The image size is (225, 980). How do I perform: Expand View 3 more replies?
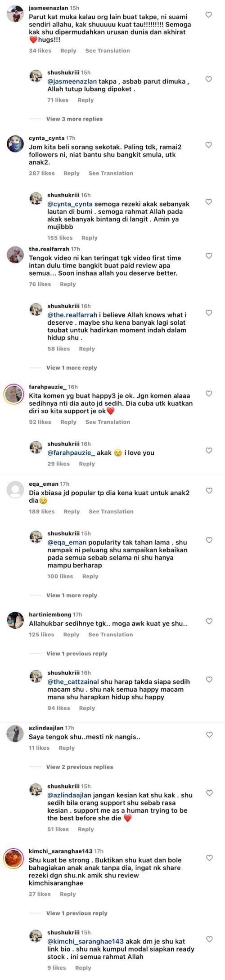[74, 119]
